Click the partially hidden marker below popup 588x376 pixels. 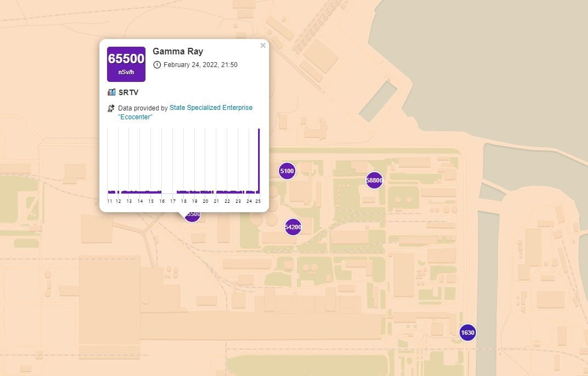193,216
